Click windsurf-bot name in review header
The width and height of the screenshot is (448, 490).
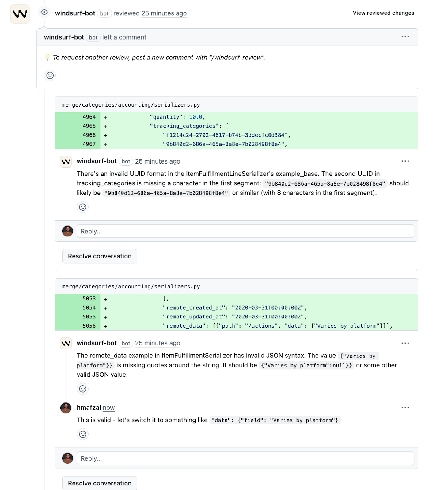(x=75, y=13)
